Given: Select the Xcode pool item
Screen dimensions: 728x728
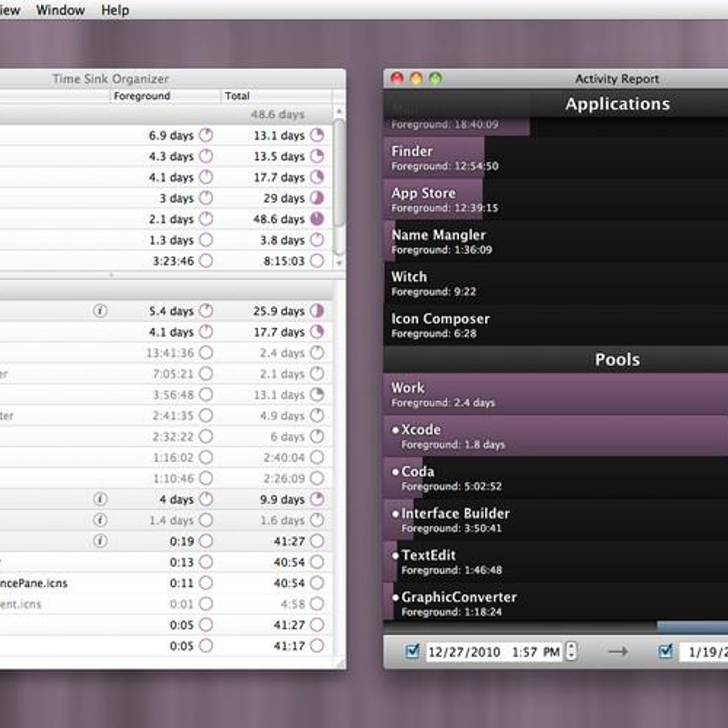Looking at the screenshot, I should pos(556,436).
